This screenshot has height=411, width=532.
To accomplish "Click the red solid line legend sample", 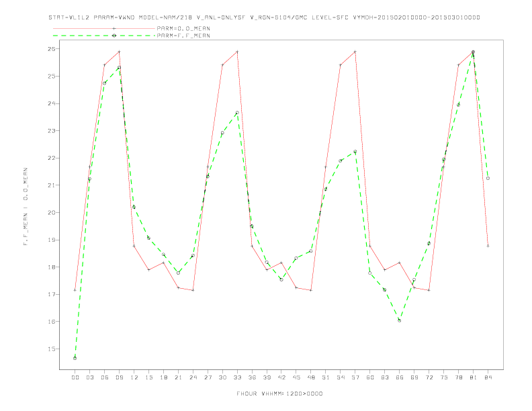I will [x=104, y=28].
